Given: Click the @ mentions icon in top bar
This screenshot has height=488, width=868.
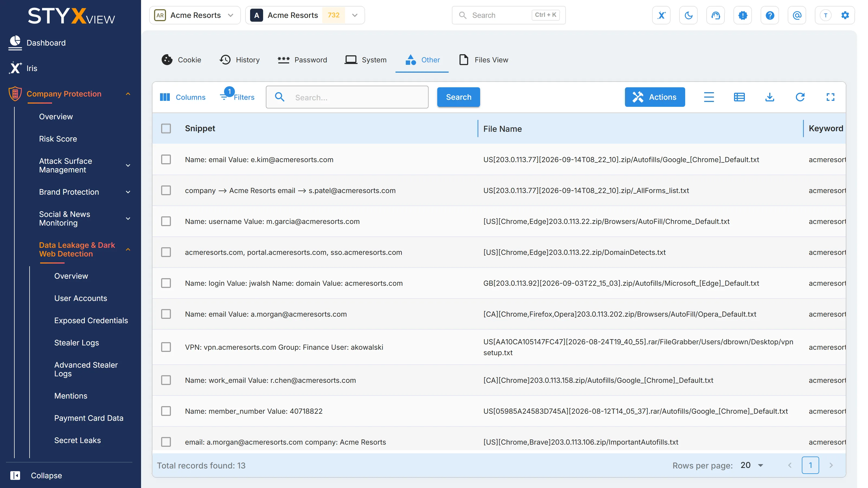Looking at the screenshot, I should (x=797, y=15).
